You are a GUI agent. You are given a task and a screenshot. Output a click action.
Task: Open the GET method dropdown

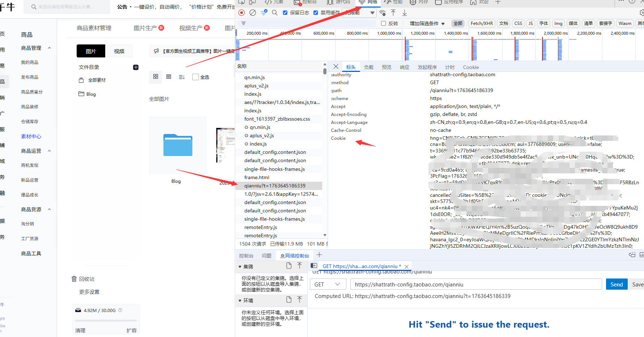(328, 284)
